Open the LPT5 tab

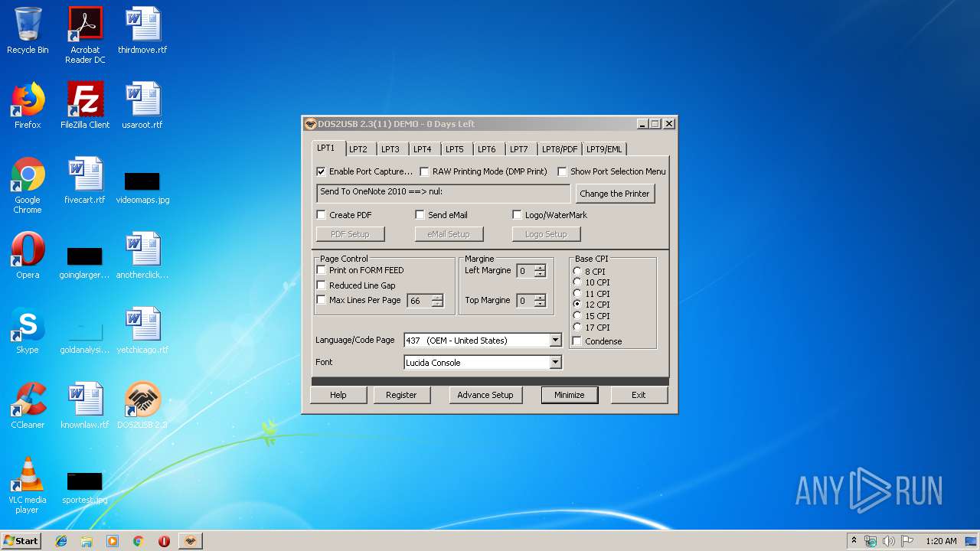pos(455,149)
